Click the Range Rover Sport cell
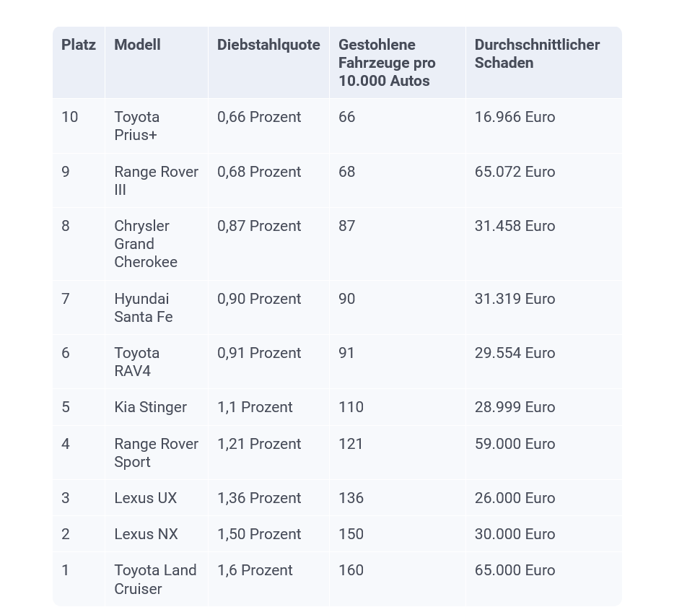Image resolution: width=700 pixels, height=607 pixels. tap(157, 453)
